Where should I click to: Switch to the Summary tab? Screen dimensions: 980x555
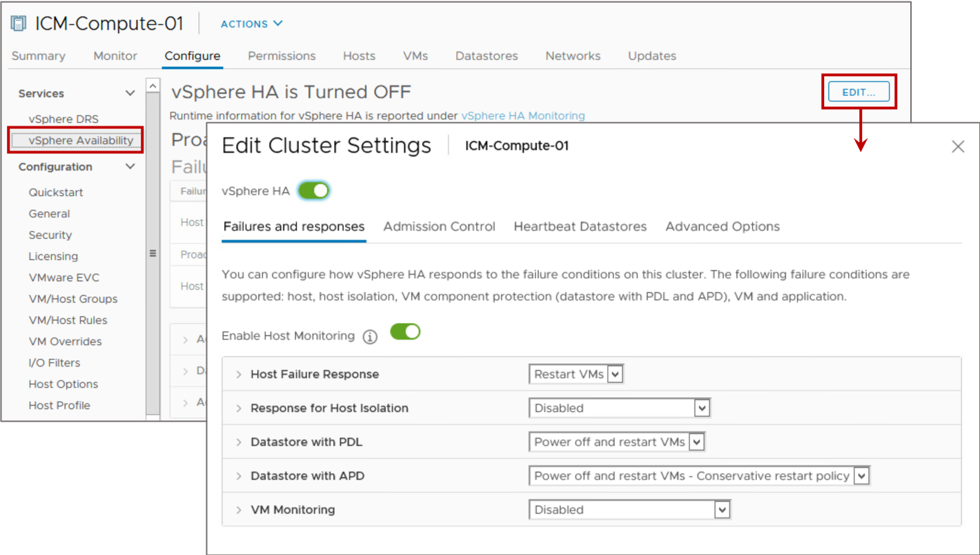pos(39,56)
